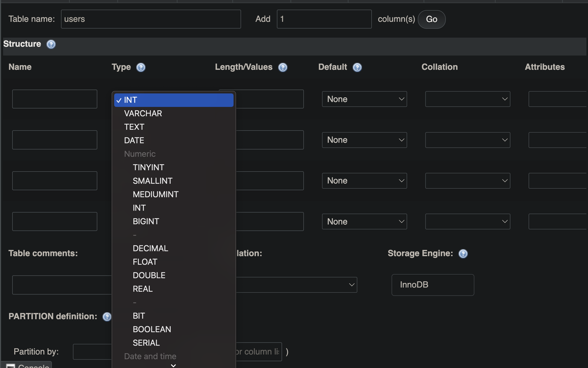Click the third row Length/Values field
Viewport: 588px width, 368px height.
click(270, 181)
